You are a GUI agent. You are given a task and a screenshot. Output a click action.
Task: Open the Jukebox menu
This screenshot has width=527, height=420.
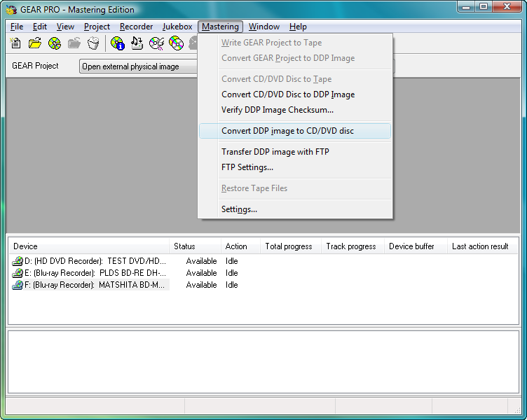(x=177, y=27)
